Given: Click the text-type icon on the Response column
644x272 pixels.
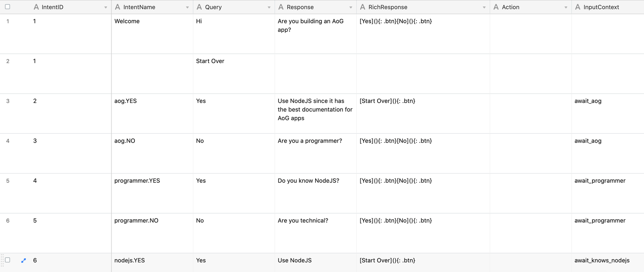Looking at the screenshot, I should (x=281, y=7).
